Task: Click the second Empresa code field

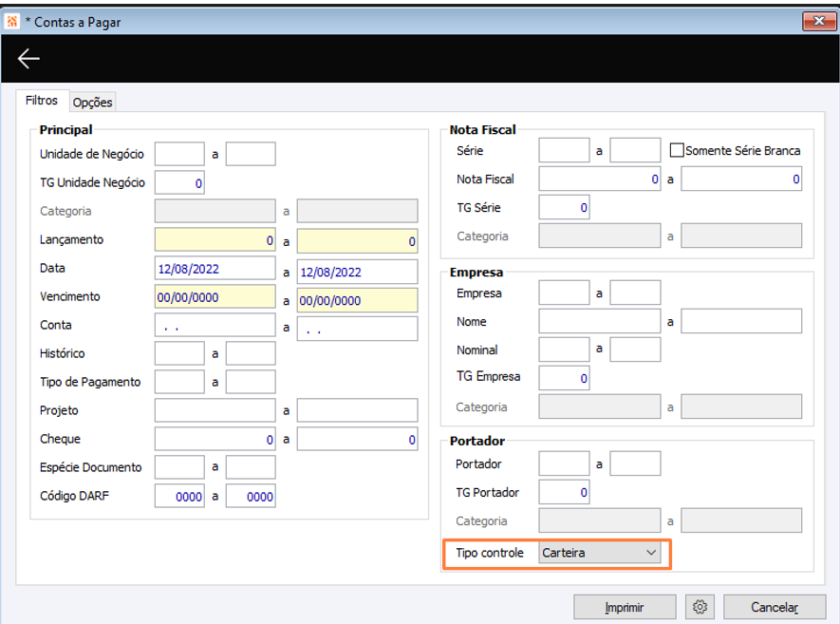Action: (x=635, y=293)
